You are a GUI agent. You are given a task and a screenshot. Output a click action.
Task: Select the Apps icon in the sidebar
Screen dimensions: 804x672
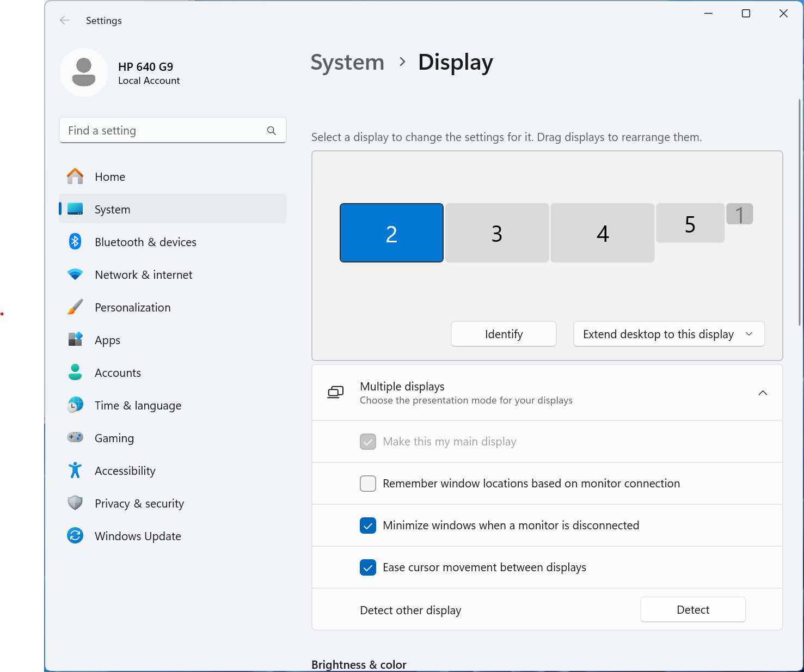tap(75, 340)
